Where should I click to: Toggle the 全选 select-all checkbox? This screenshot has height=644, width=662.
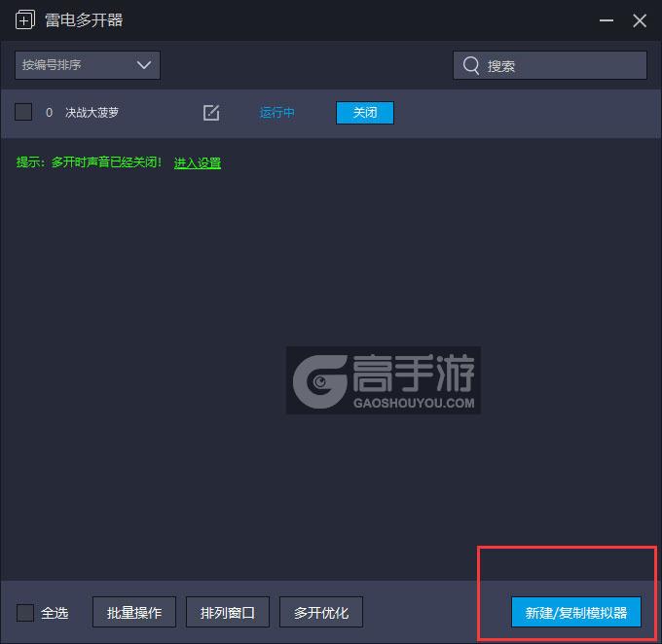tap(25, 612)
